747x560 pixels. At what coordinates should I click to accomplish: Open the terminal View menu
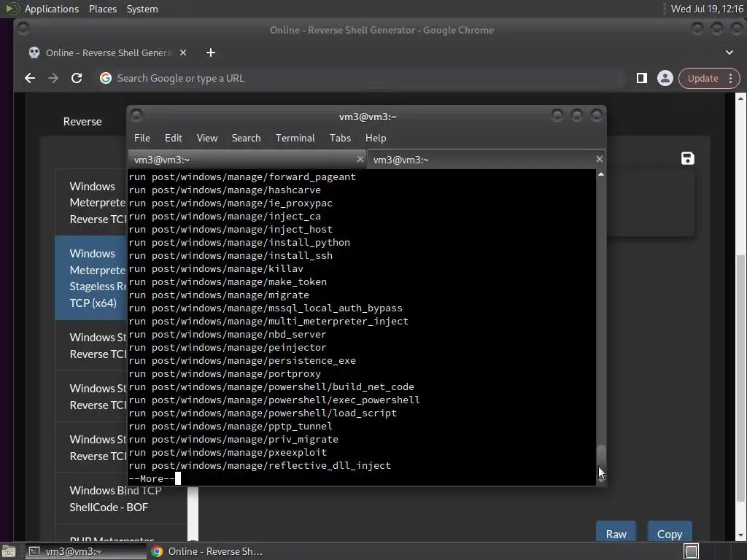click(207, 138)
